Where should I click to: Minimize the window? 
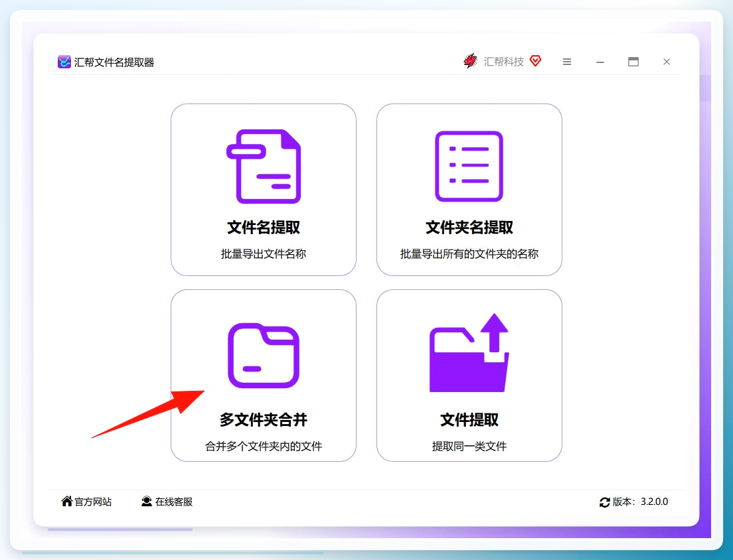pos(600,62)
